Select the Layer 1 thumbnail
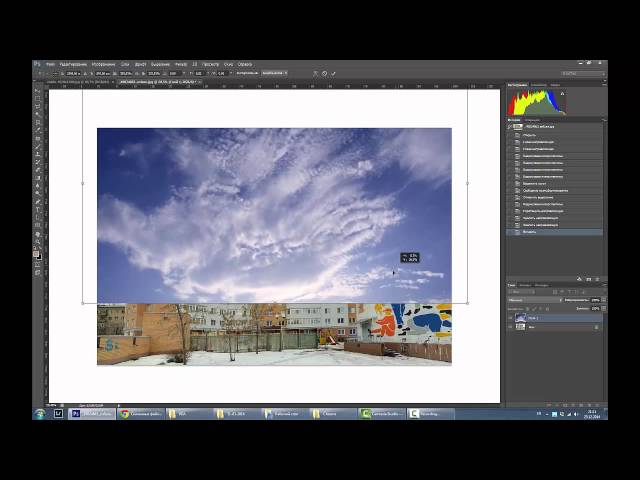 click(520, 318)
